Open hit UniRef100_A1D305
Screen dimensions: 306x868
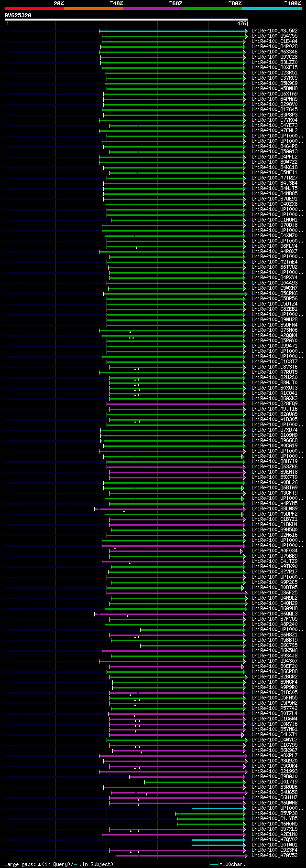(274, 419)
